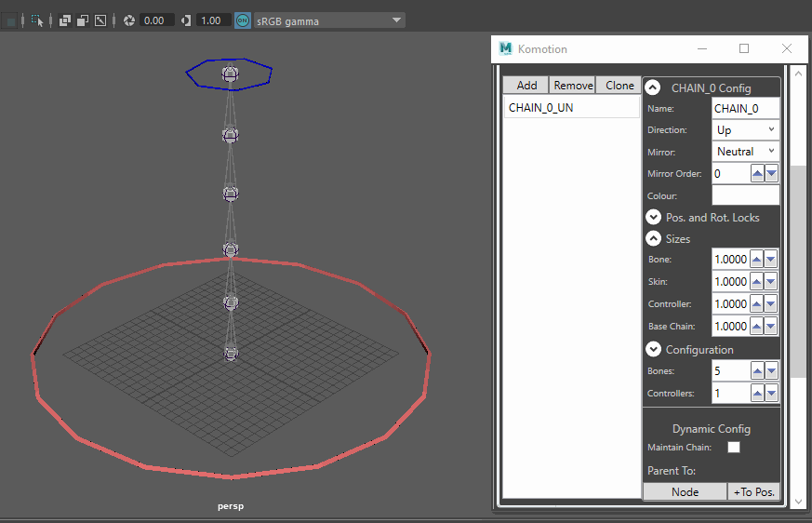812x523 pixels.
Task: Click the +To Pos. button
Action: pos(753,492)
